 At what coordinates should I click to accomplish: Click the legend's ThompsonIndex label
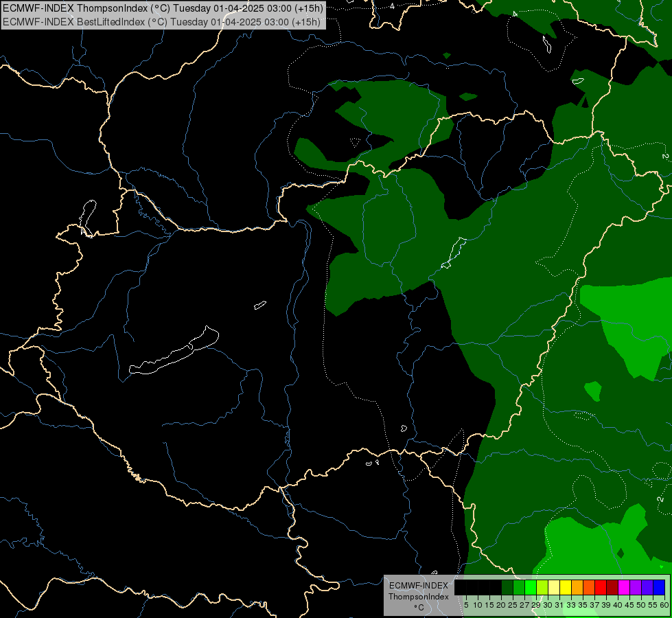point(418,597)
